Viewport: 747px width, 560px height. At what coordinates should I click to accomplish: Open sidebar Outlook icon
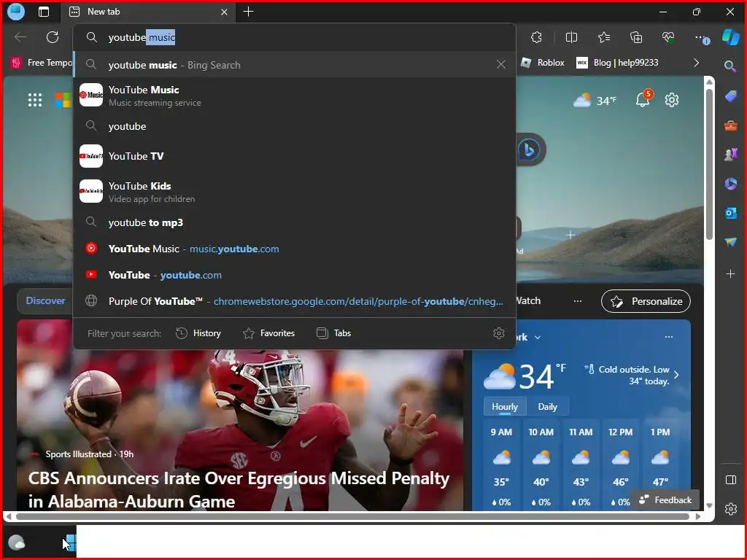tap(730, 213)
